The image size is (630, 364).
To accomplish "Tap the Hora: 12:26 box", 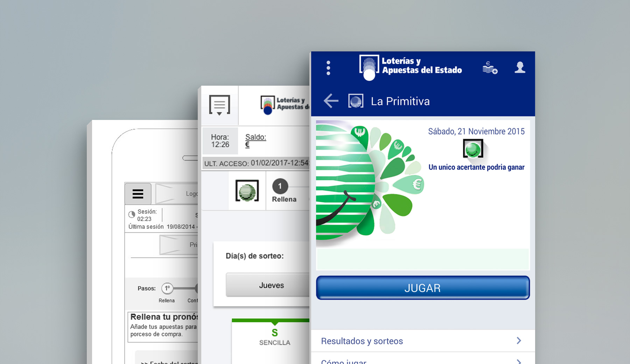I will (x=220, y=141).
